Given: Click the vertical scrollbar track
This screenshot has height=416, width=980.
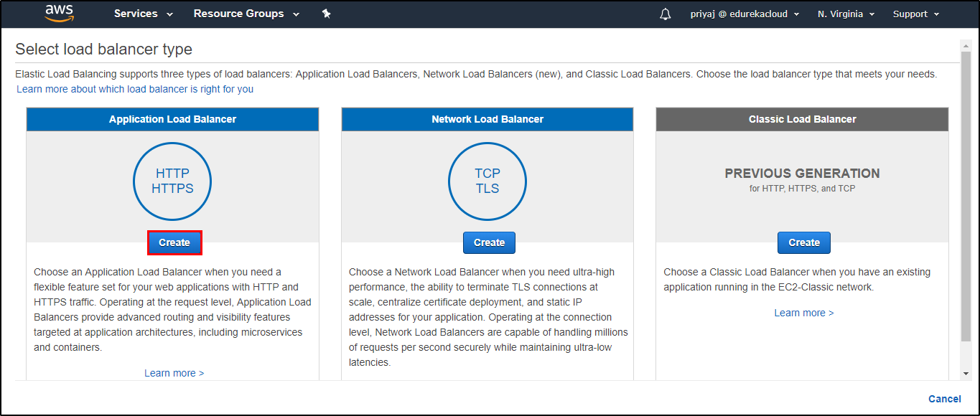Looking at the screenshot, I should click(966, 215).
